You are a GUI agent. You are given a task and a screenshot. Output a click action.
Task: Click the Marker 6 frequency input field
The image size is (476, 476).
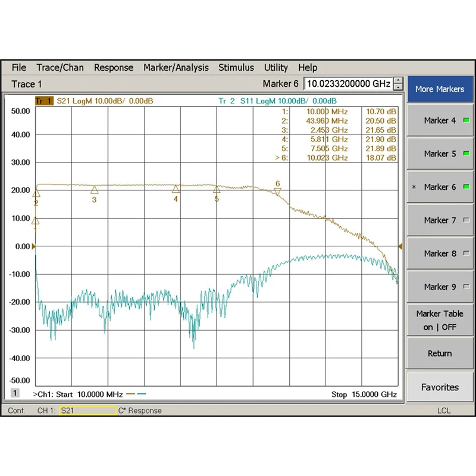point(349,83)
